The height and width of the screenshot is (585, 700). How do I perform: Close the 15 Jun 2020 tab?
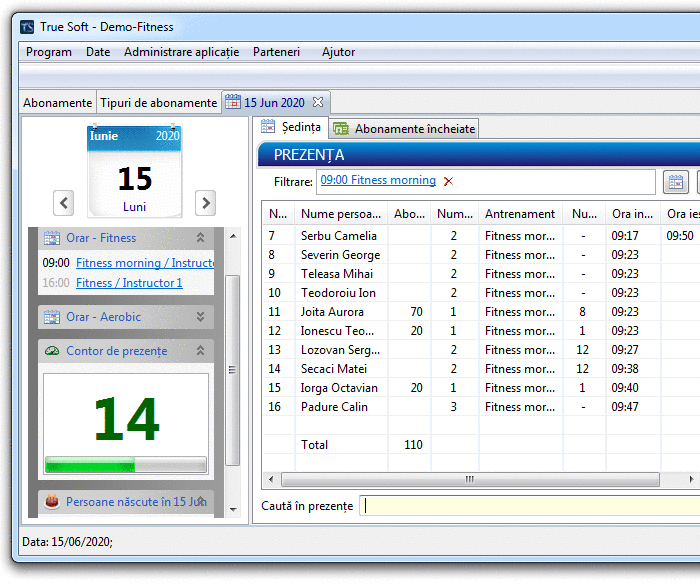318,102
